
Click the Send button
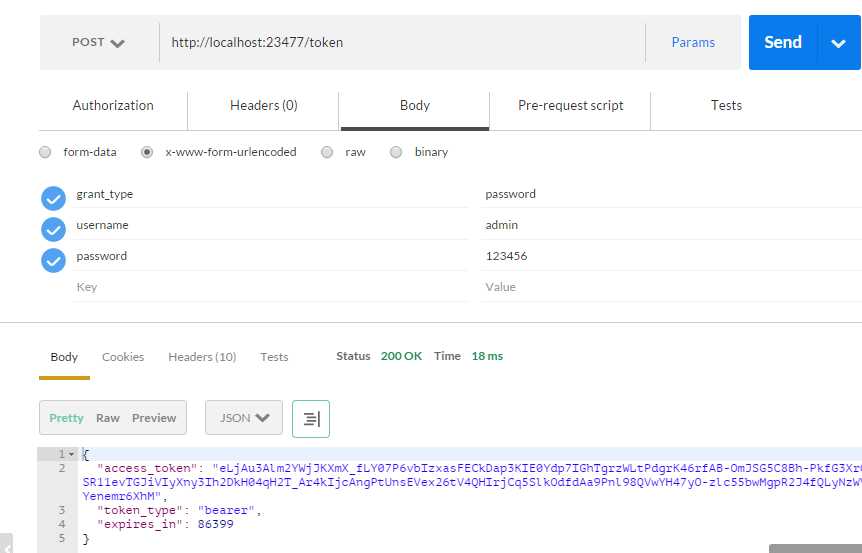click(783, 42)
